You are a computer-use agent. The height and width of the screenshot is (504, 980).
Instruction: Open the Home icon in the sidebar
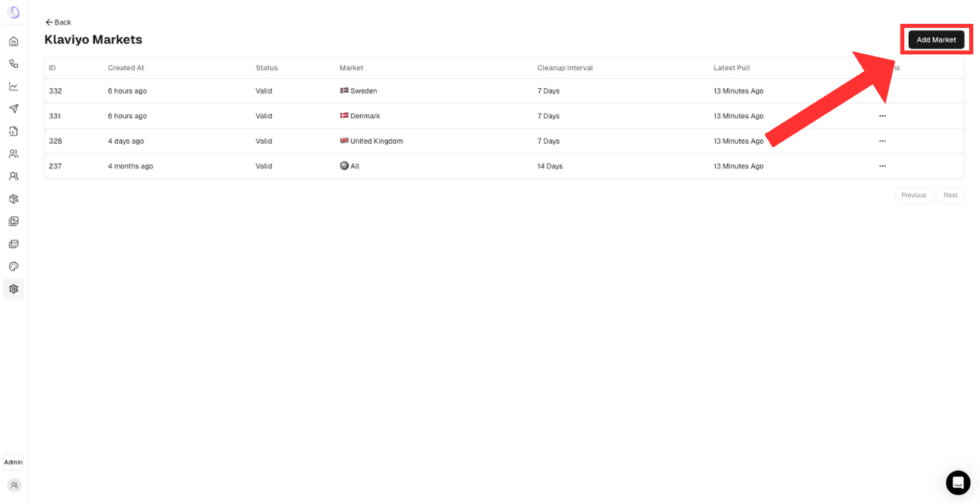pos(13,41)
